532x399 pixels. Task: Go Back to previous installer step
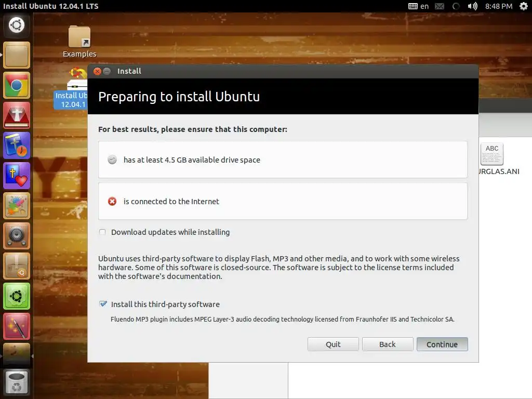click(388, 344)
